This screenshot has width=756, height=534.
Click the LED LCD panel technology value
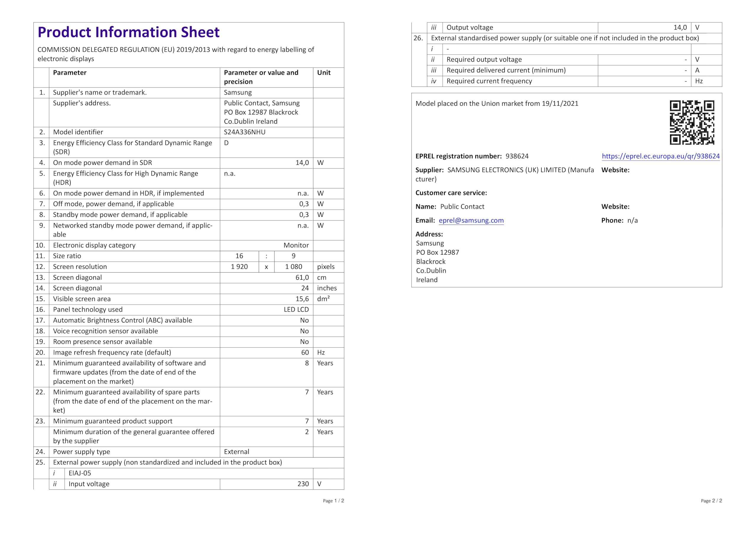tap(296, 309)
